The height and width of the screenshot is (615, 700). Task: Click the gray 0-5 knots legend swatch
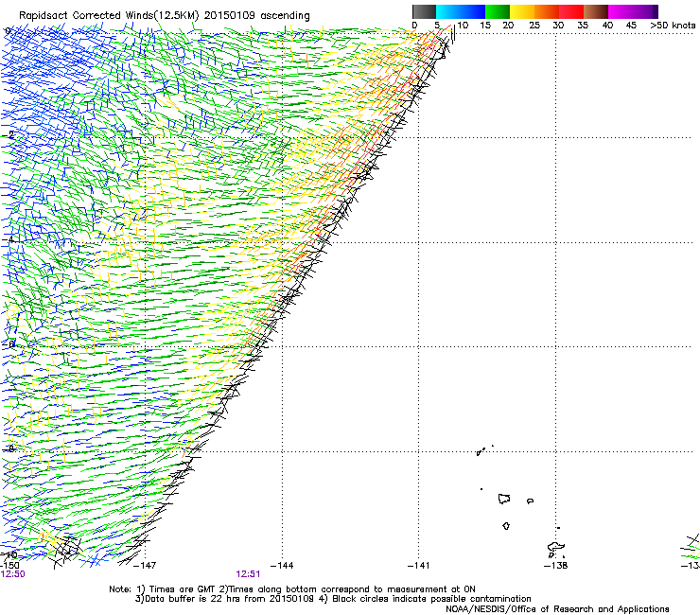(424, 11)
